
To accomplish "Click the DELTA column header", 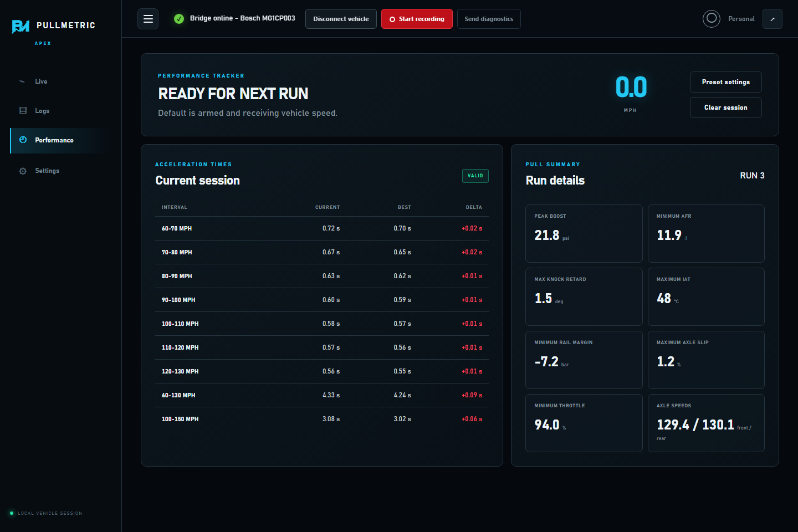I will point(474,207).
